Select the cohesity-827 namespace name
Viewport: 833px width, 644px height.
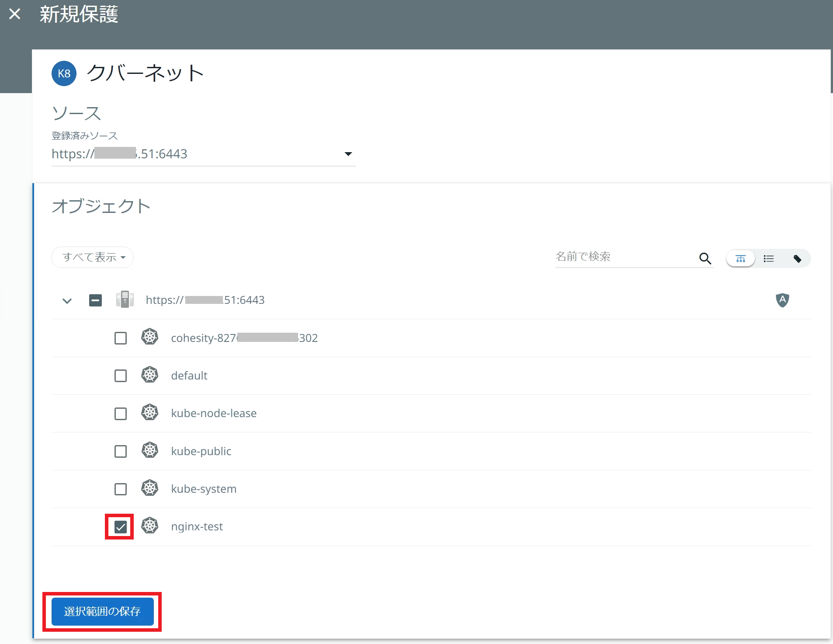[244, 338]
